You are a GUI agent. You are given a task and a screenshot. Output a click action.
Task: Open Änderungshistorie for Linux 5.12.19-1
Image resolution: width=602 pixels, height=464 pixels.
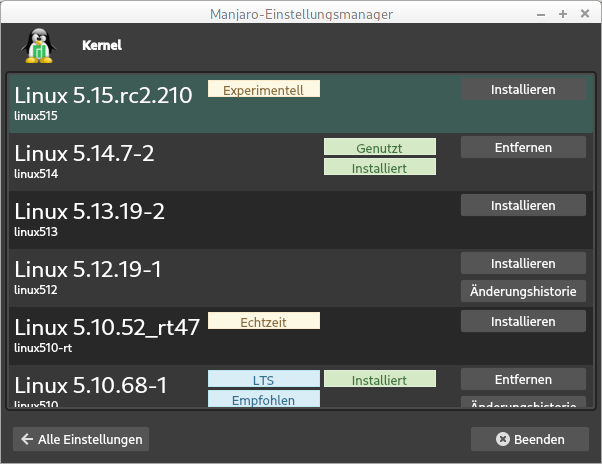pos(523,291)
